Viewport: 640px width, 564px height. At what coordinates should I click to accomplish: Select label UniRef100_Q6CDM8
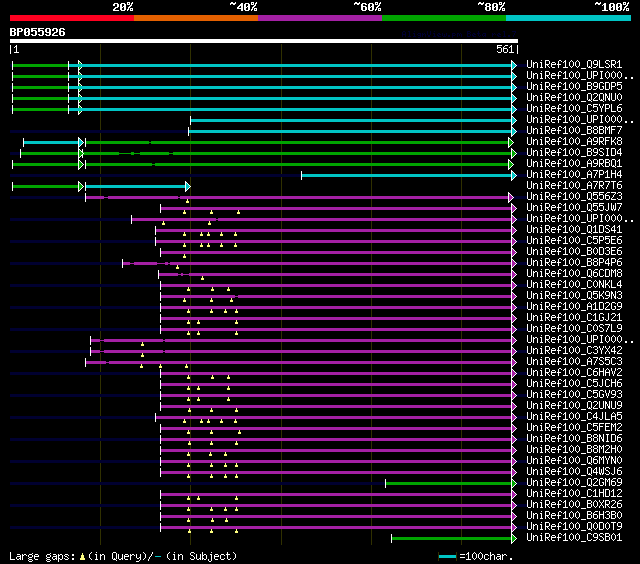click(574, 274)
